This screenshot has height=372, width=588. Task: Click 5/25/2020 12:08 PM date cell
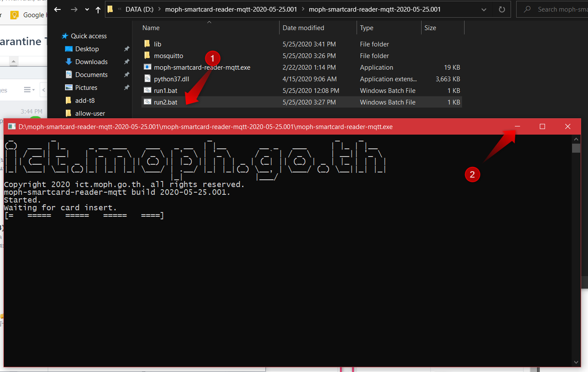click(x=311, y=91)
